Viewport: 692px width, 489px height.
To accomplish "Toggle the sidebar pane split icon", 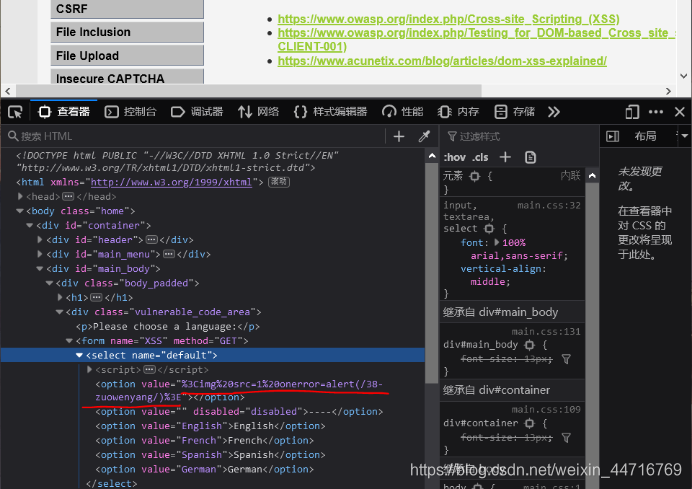I will click(x=613, y=136).
